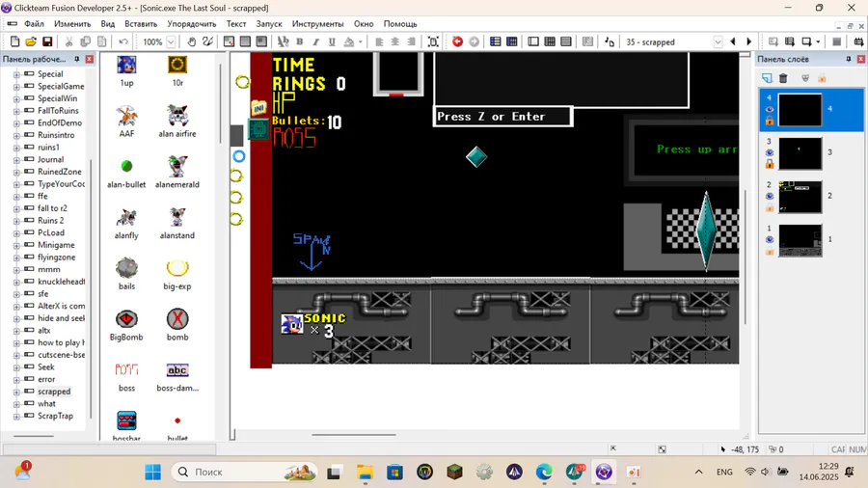The image size is (868, 488).
Task: Pin the layers panel
Action: tap(849, 59)
